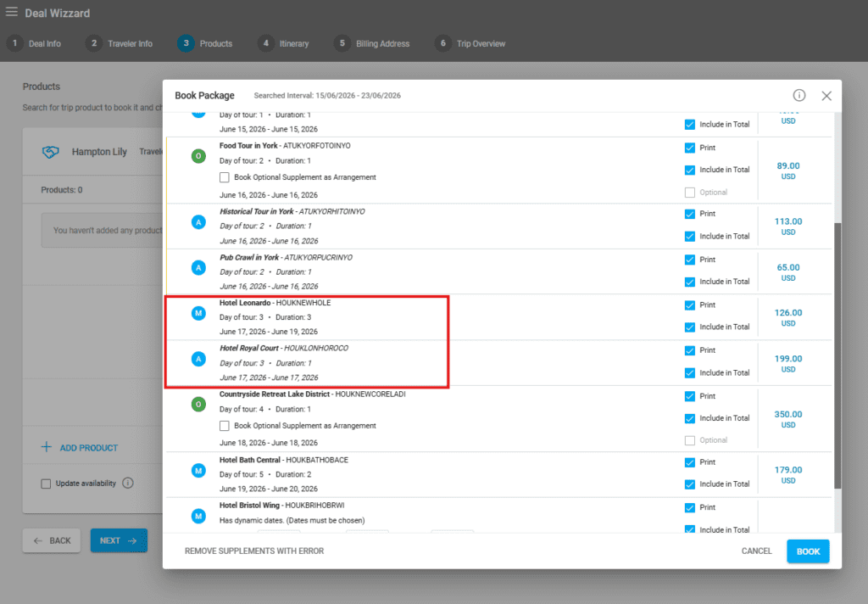
Task: Open the Billing Address step
Action: (x=373, y=43)
